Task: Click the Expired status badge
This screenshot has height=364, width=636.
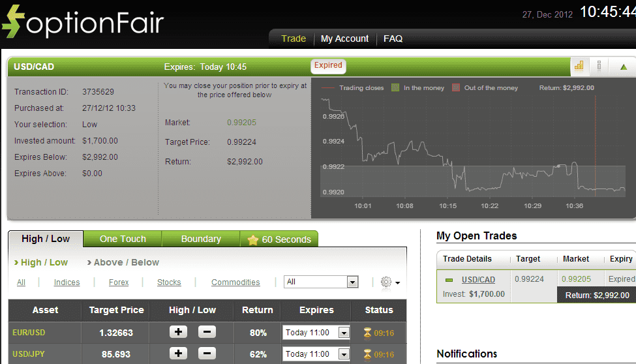Action: coord(328,65)
